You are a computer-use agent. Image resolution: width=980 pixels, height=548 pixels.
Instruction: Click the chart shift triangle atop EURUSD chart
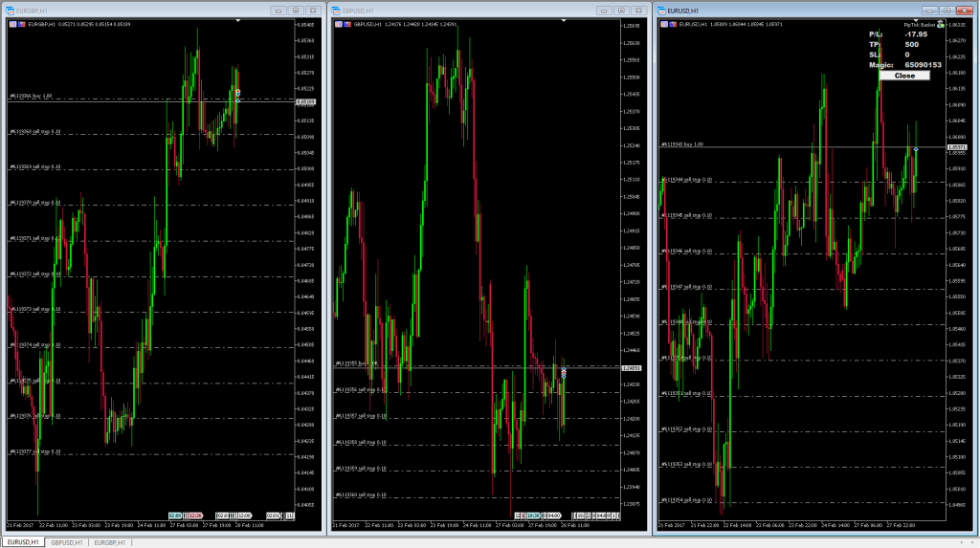[916, 21]
